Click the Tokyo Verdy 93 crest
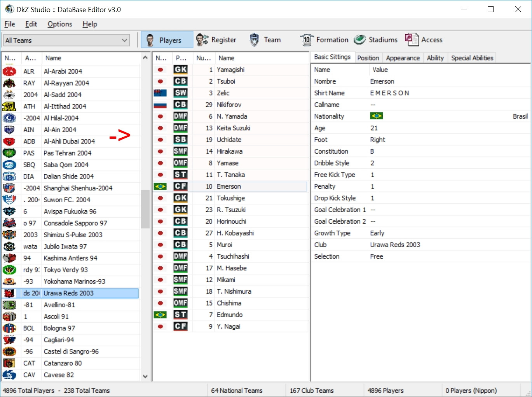532x397 pixels. click(x=9, y=270)
